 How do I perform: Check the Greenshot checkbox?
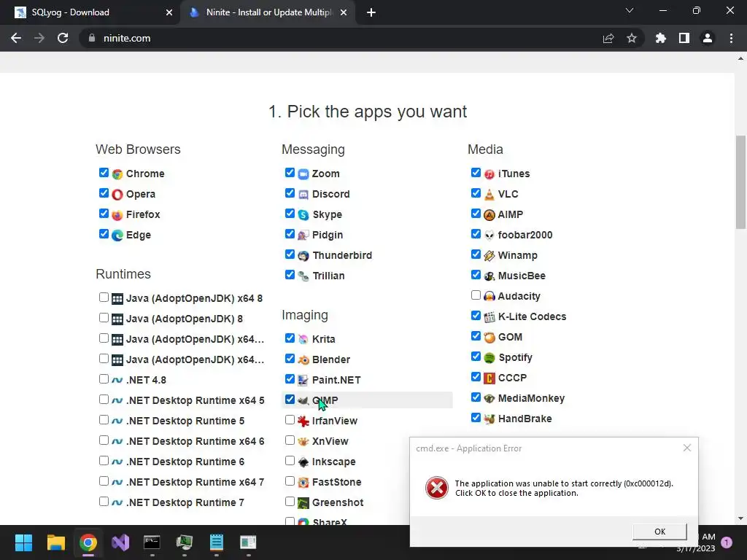(290, 501)
